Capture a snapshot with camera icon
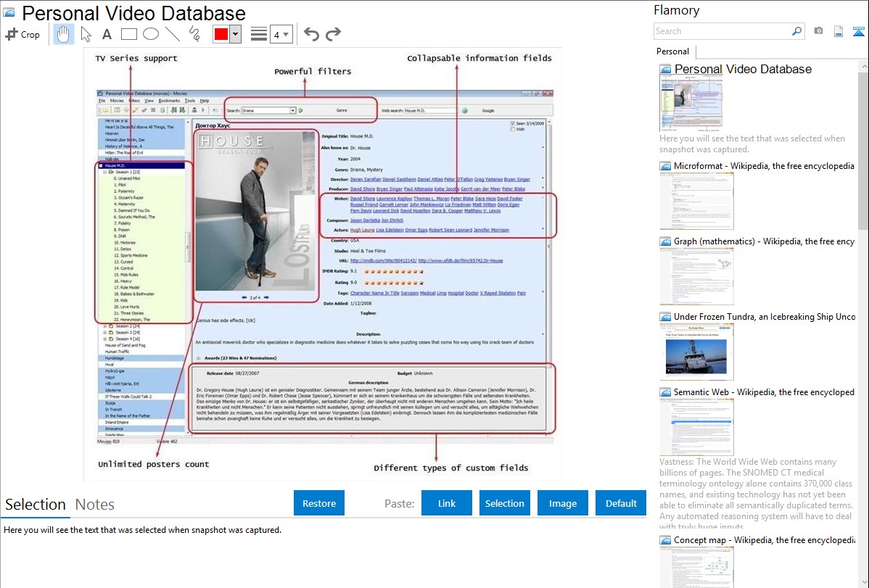This screenshot has width=869, height=588. (x=818, y=31)
